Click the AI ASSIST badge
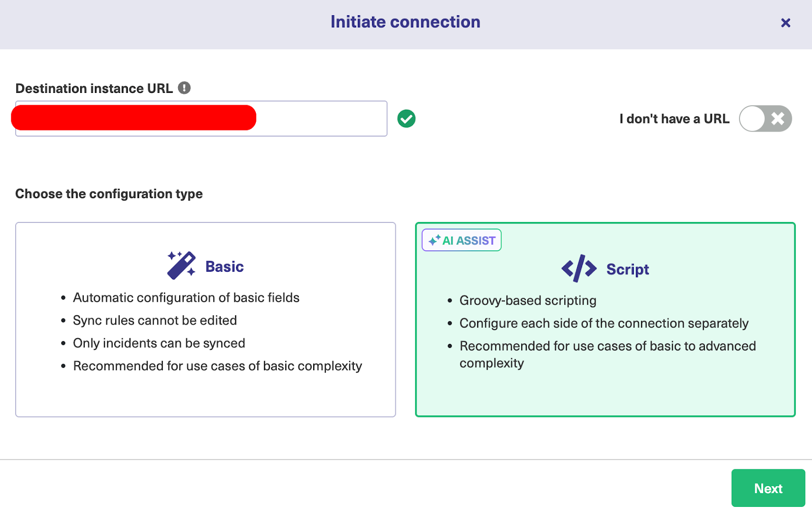 462,240
